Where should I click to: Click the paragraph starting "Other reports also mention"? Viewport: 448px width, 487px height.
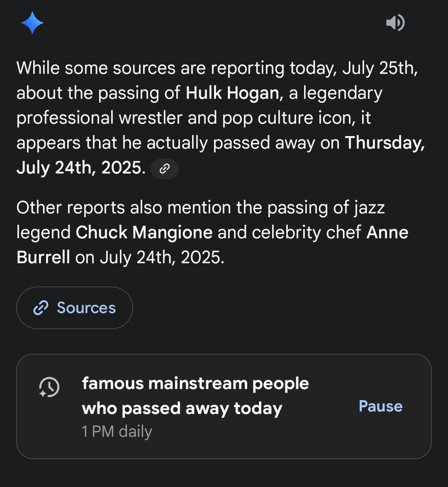(212, 232)
